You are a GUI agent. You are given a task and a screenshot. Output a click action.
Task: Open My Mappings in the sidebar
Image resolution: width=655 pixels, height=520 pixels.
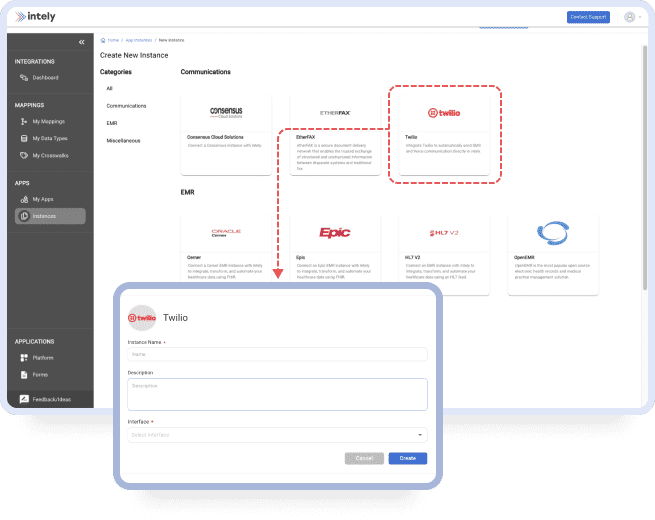(x=49, y=122)
